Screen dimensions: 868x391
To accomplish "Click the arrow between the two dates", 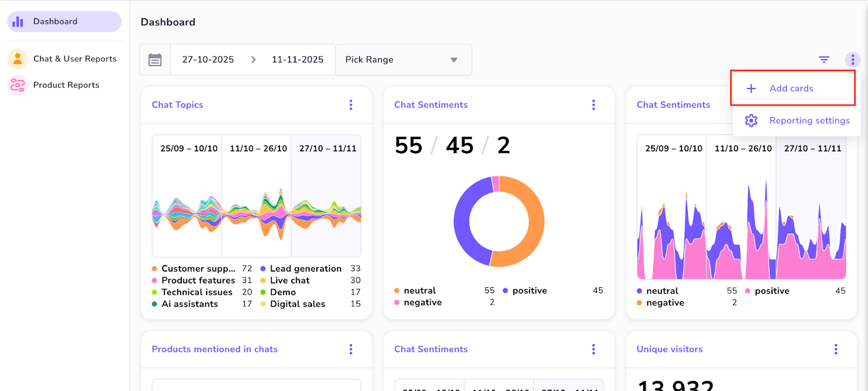I will [x=253, y=60].
